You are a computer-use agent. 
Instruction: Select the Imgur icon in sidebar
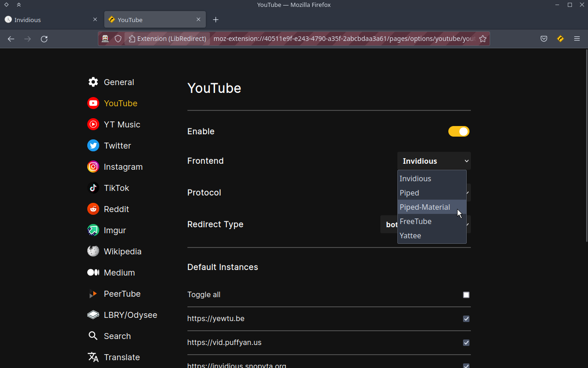click(x=93, y=230)
